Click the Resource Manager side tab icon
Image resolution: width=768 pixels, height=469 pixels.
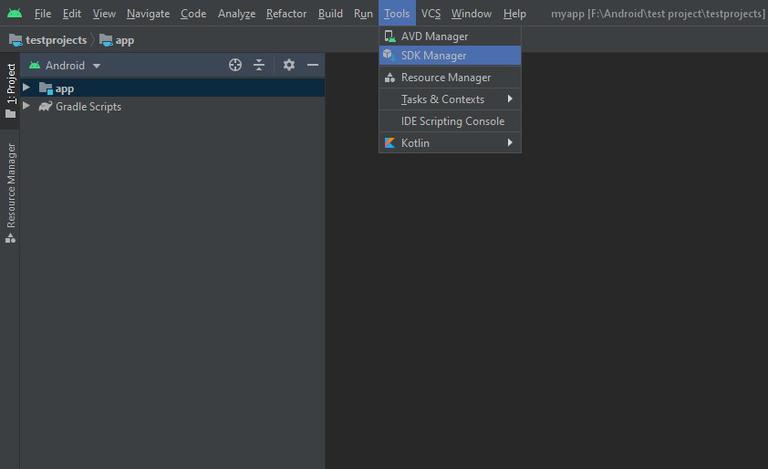tap(10, 238)
